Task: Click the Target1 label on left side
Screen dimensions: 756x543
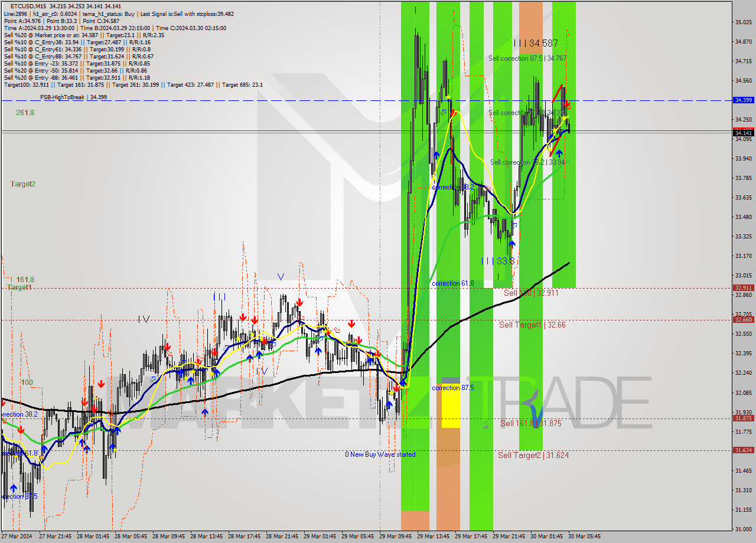Action: [19, 287]
